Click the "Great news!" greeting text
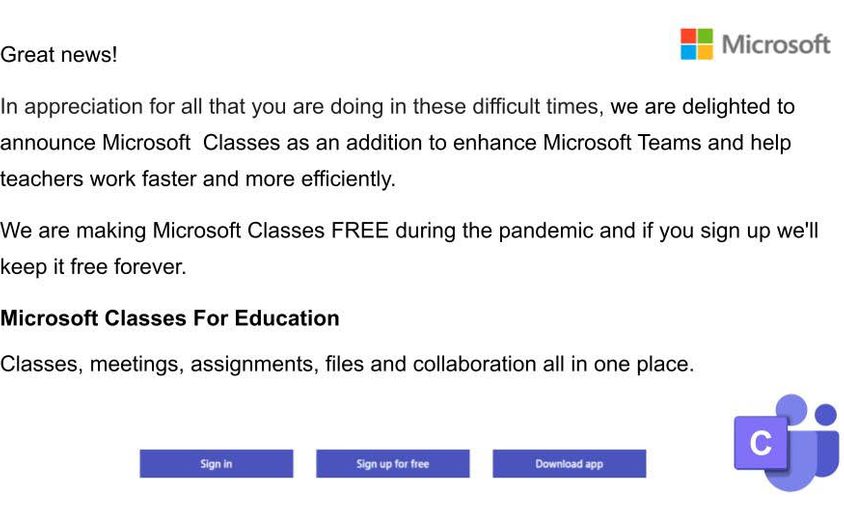Image resolution: width=844 pixels, height=521 pixels. pyautogui.click(x=59, y=56)
